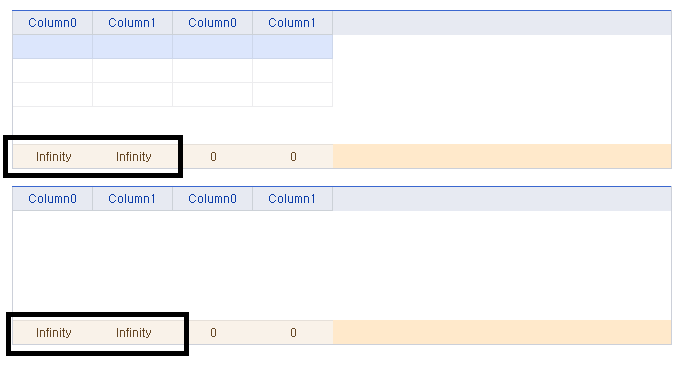Click the first Infinity summary cell in upper grid
The image size is (684, 366).
(x=52, y=157)
